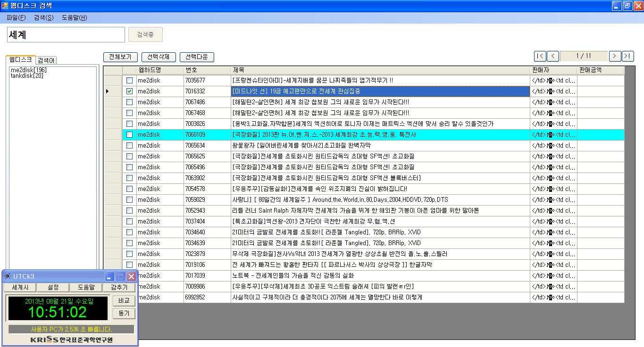Click the 선택다운 button
This screenshot has width=644, height=347.
[x=197, y=57]
